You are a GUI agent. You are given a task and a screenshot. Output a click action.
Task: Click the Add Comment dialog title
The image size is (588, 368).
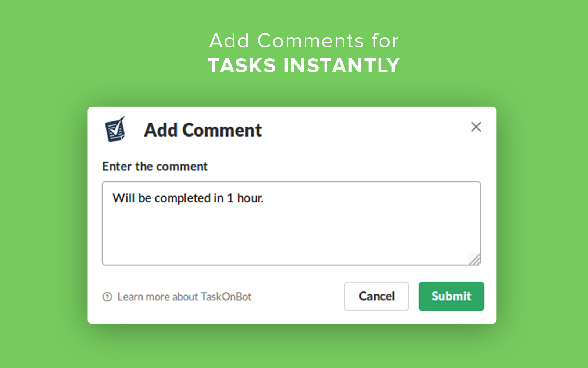[203, 130]
